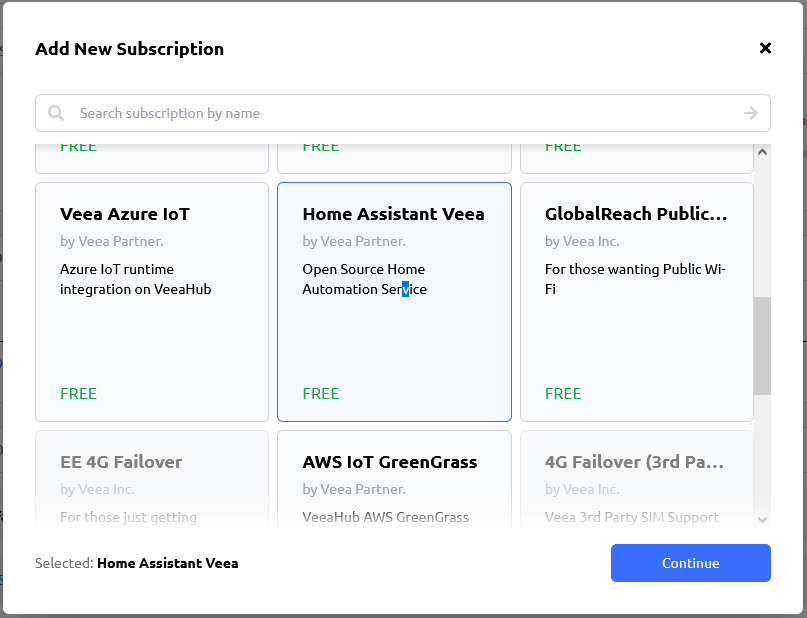Click FREE label on Home Assistant Veea
Image resolution: width=807 pixels, height=618 pixels.
321,394
